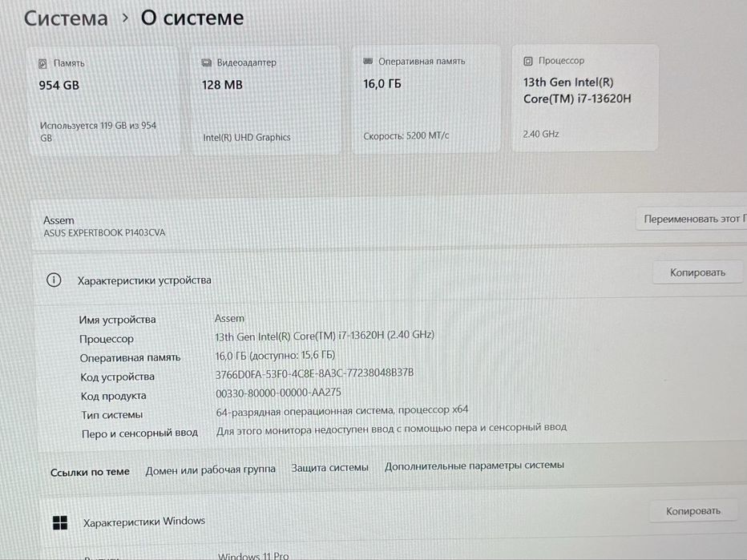
Task: Click the Windows logo icon beside Характеристики Windows
Action: 60,523
